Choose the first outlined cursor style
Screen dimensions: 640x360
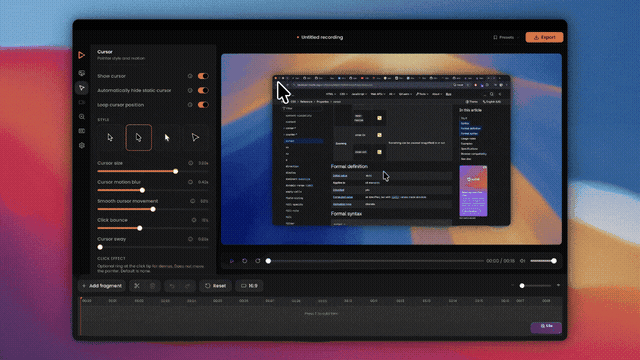coord(110,138)
